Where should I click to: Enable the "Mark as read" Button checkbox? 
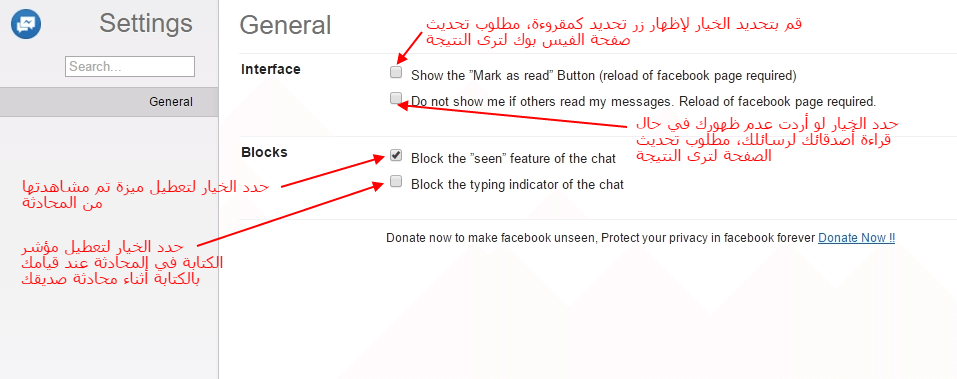(x=396, y=73)
